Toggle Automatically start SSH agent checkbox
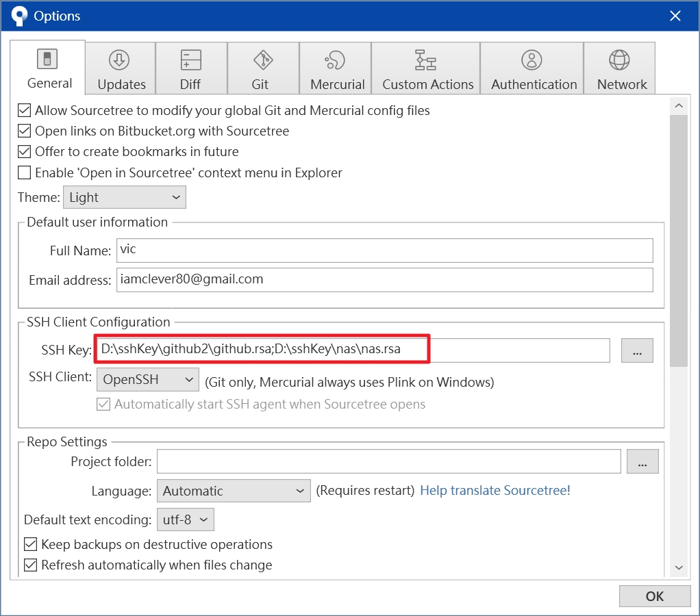Screen dimensions: 700x616 click(103, 404)
